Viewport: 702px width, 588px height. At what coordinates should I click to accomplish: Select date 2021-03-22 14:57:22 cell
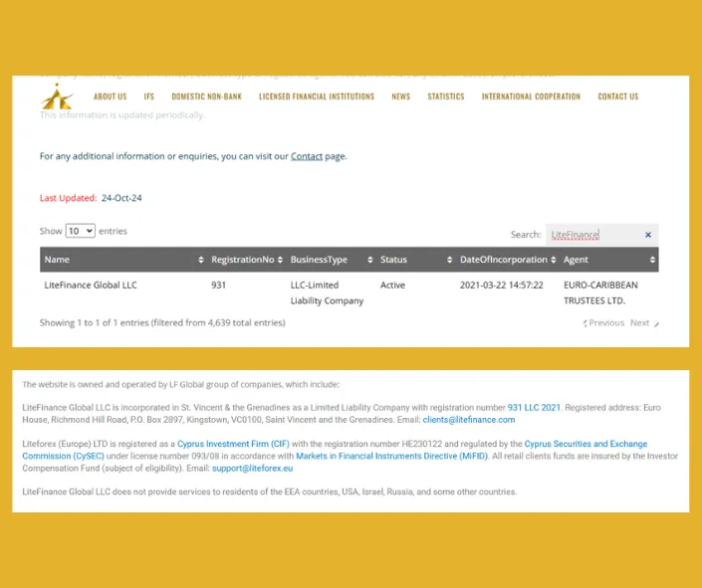coord(502,286)
